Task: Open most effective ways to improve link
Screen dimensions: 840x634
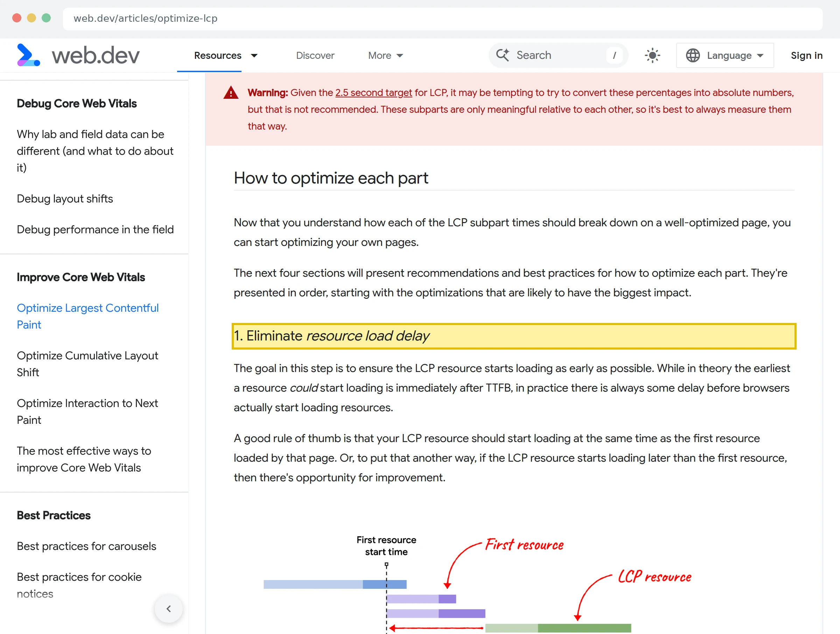Action: [84, 459]
